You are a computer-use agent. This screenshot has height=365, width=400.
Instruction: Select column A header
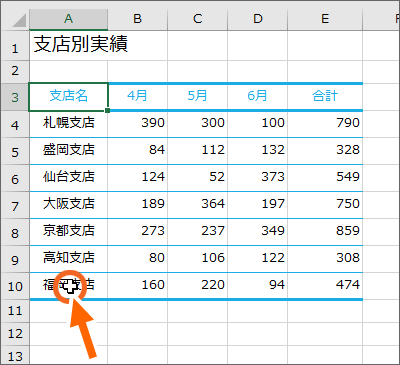68,19
